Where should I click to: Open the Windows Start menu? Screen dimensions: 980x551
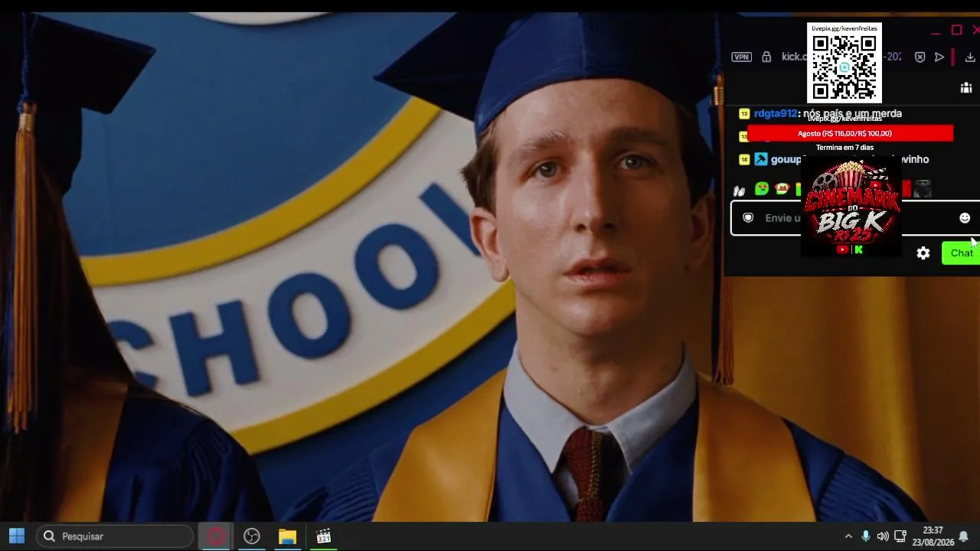click(16, 536)
